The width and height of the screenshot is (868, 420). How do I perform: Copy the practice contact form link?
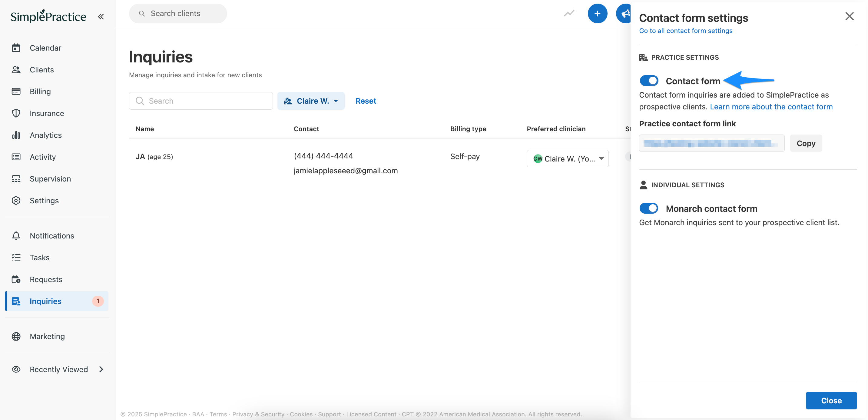[x=806, y=143]
